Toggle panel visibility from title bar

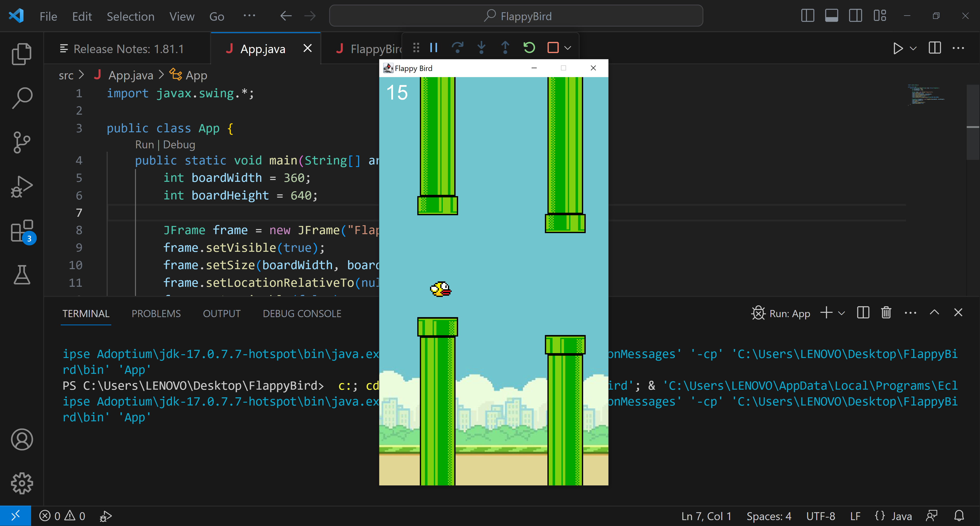pyautogui.click(x=832, y=16)
